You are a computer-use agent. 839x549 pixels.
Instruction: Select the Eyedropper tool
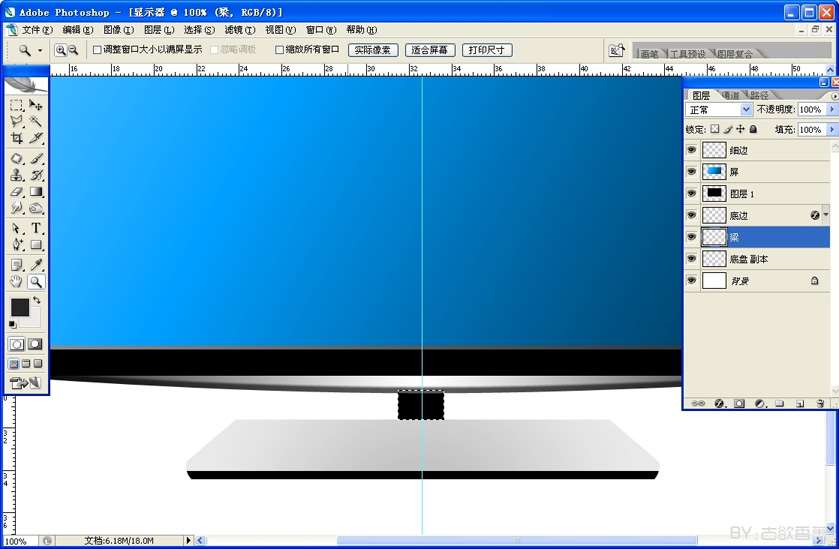pos(36,265)
